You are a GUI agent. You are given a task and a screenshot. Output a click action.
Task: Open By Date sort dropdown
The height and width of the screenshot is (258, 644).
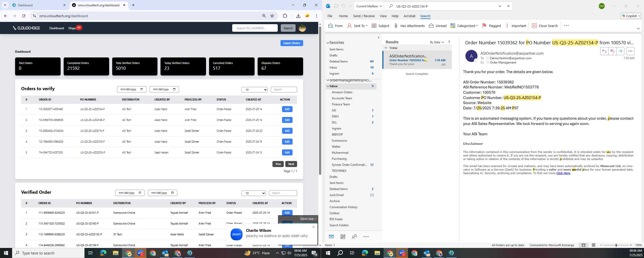437,42
